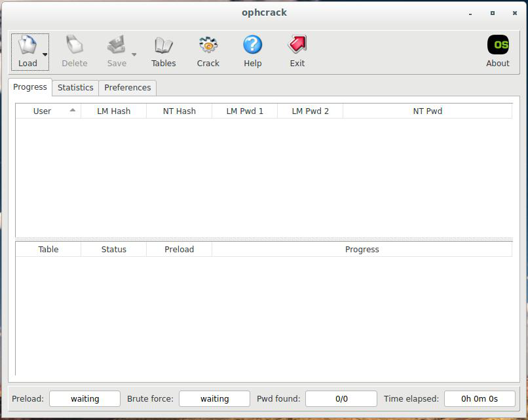
Task: Click the Load hashes icon
Action: [27, 46]
